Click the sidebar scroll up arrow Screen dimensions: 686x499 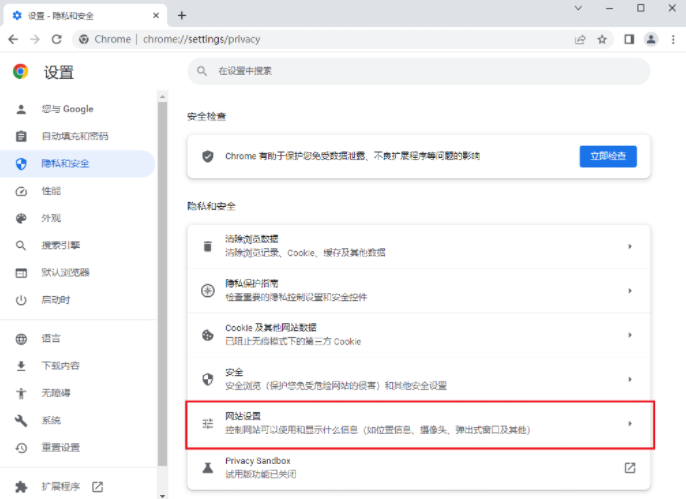(x=162, y=96)
